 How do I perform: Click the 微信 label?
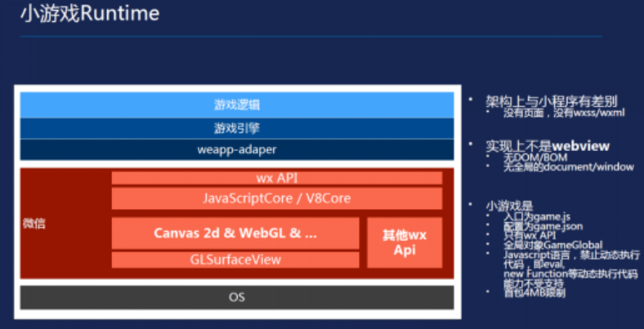(x=34, y=224)
